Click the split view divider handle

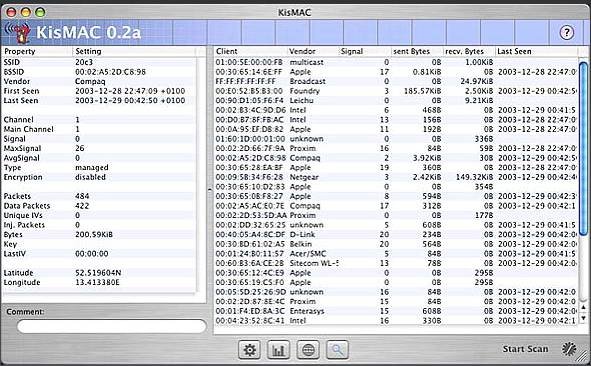[x=210, y=190]
